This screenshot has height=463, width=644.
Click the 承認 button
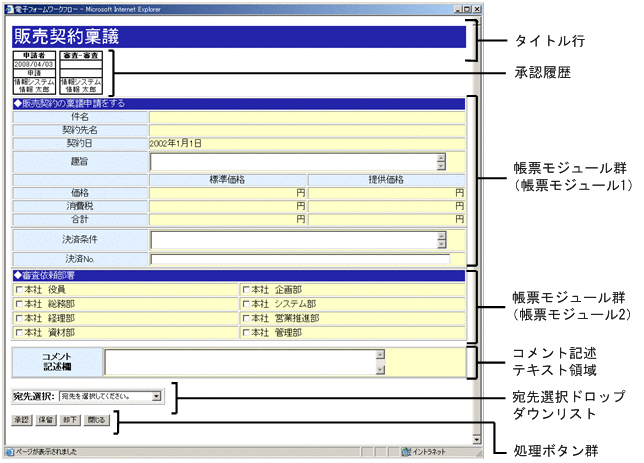[22, 420]
